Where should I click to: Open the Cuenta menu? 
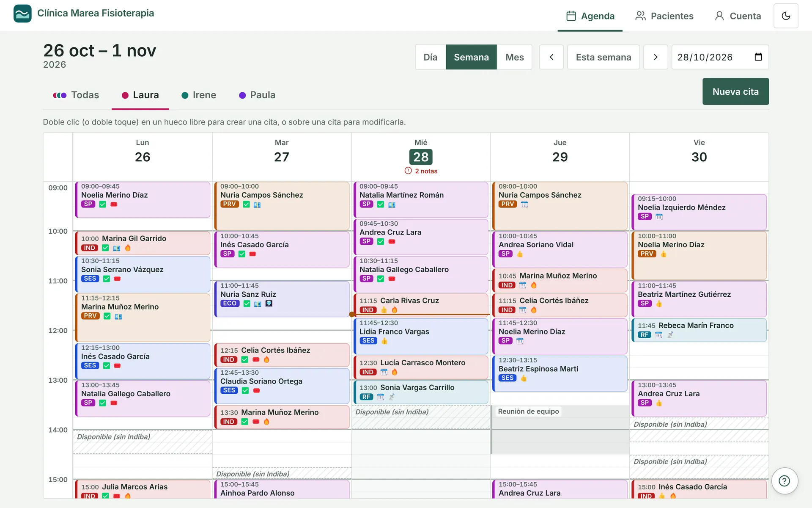pos(738,16)
